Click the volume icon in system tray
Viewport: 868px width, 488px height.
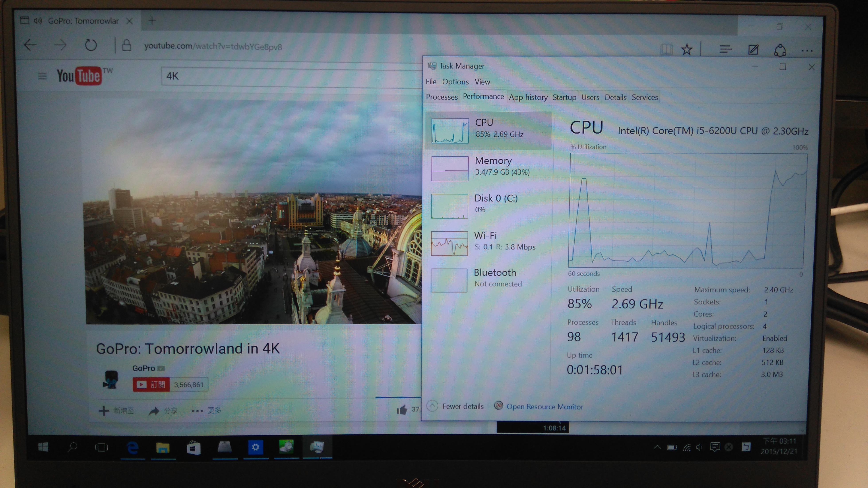coord(699,447)
